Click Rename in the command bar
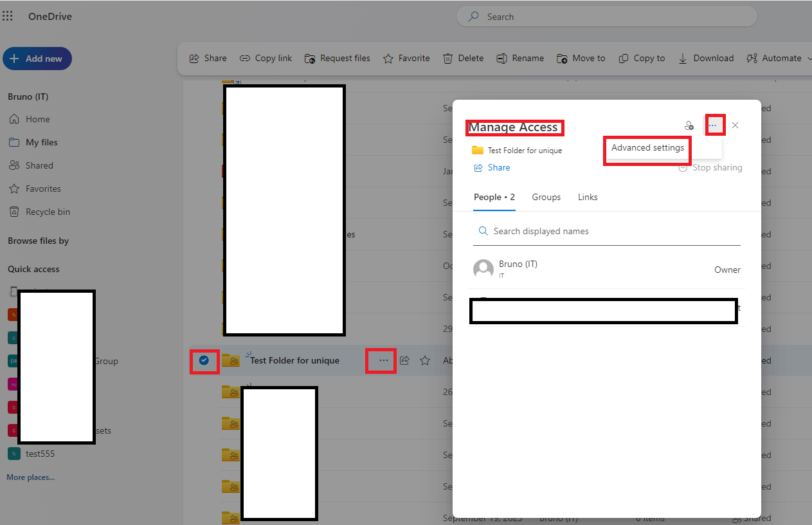The width and height of the screenshot is (812, 525). 520,58
